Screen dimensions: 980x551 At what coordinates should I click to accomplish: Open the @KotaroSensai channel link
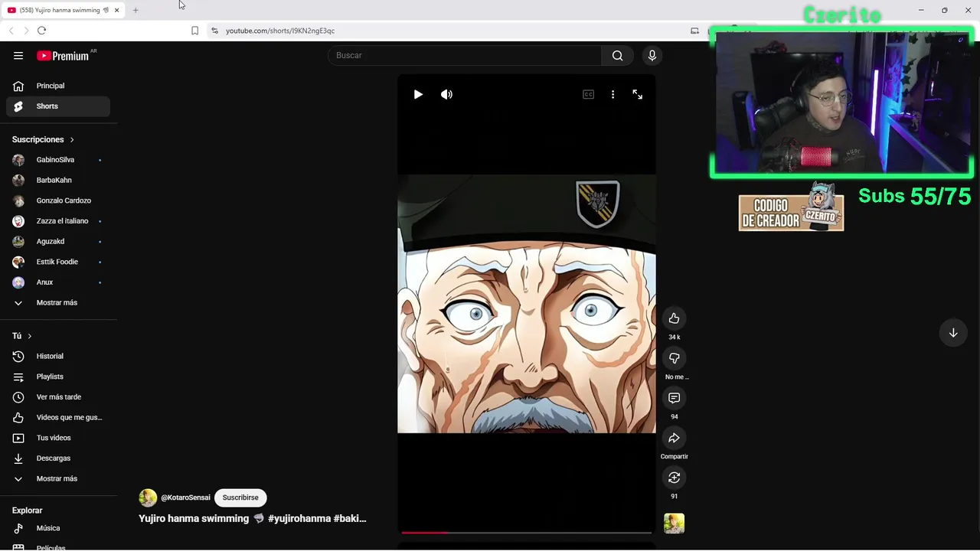(x=185, y=497)
